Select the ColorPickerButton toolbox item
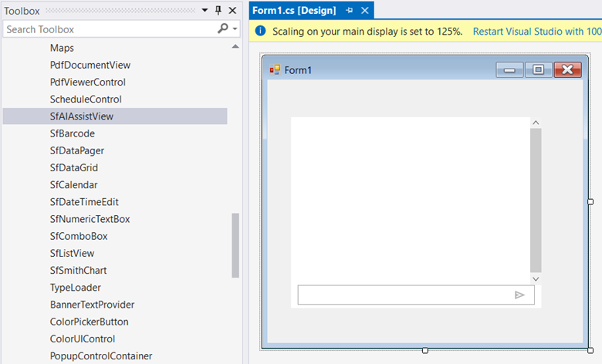The image size is (602, 364). (x=89, y=322)
